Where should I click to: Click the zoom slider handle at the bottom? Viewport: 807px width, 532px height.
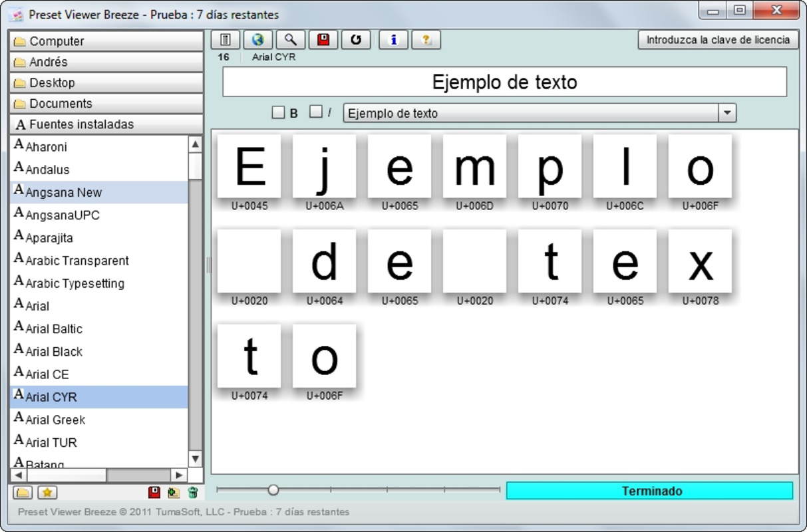point(273,490)
